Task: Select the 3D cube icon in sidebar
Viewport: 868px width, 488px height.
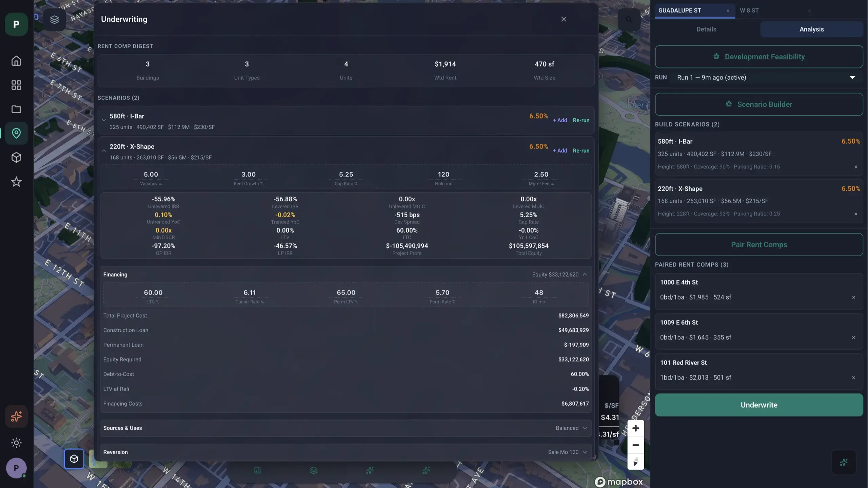Action: [16, 158]
